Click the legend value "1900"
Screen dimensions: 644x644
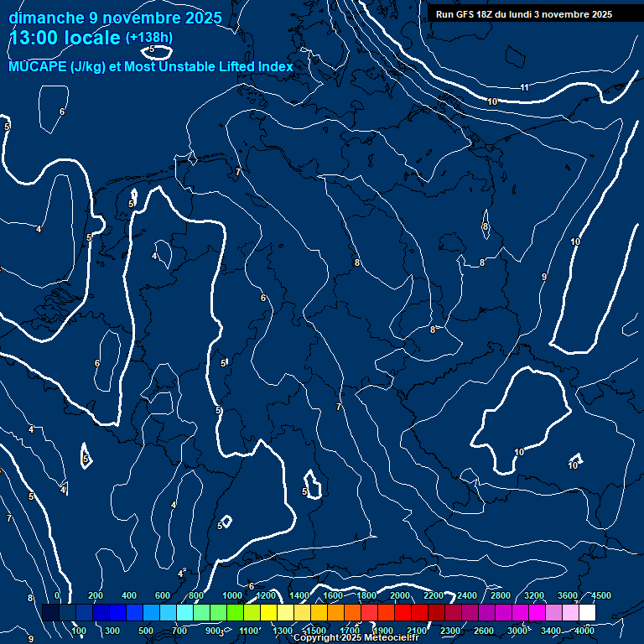tap(383, 631)
